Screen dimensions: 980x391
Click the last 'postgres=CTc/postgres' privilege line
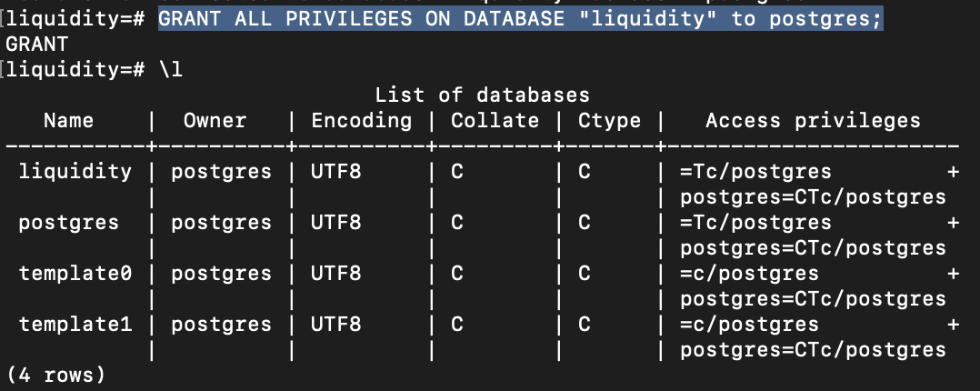pyautogui.click(x=813, y=349)
